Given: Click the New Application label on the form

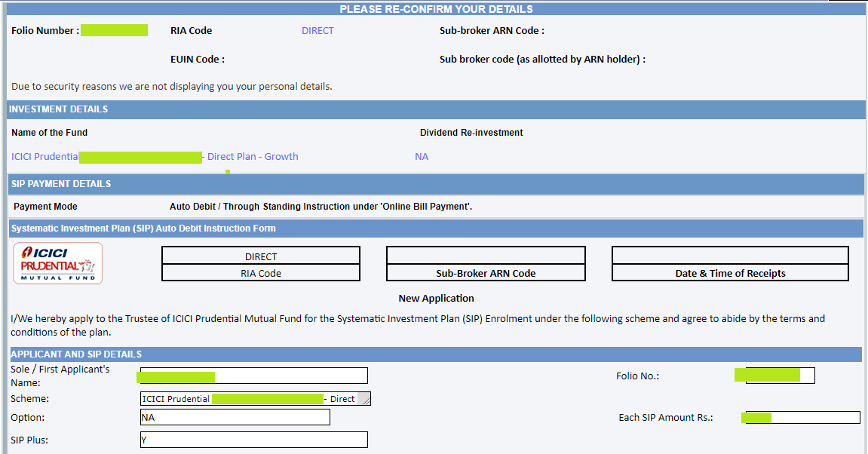Looking at the screenshot, I should coord(436,298).
